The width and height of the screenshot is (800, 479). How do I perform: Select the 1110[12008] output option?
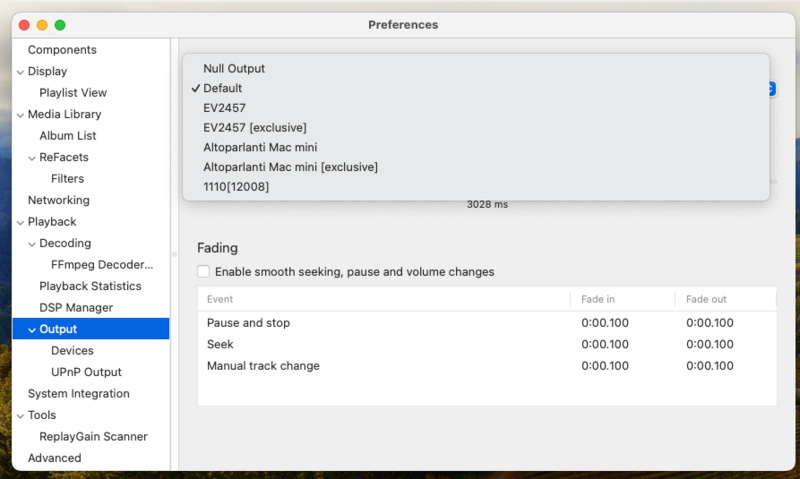(236, 186)
